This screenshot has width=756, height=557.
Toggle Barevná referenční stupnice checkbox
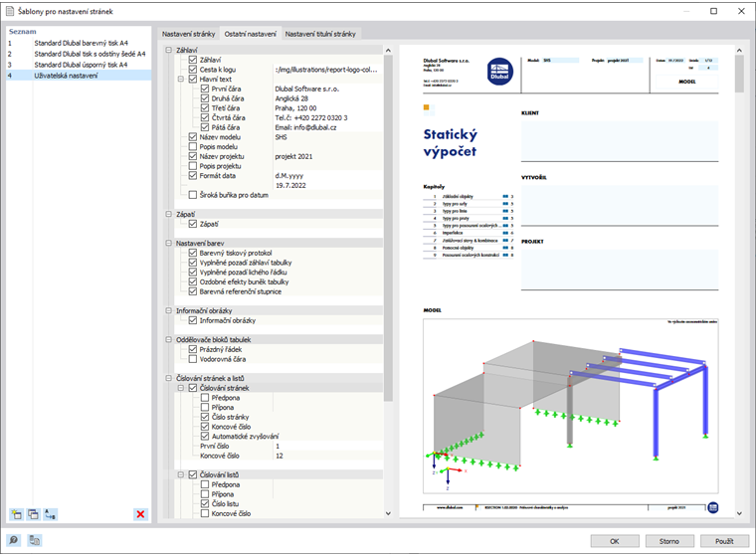193,291
